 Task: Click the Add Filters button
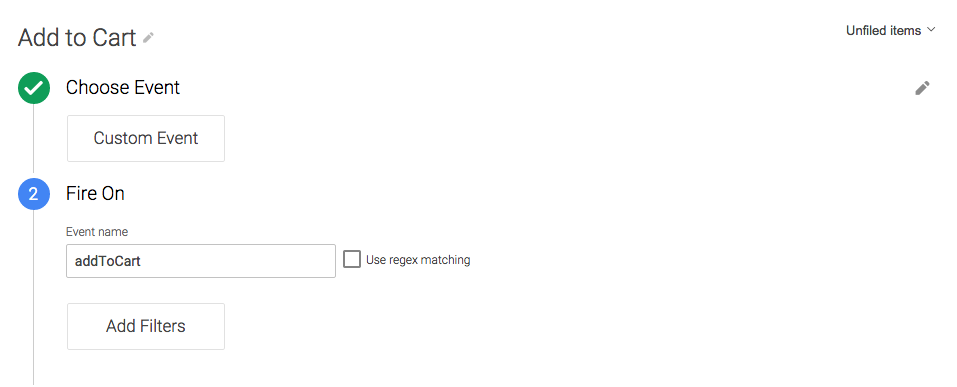pyautogui.click(x=146, y=327)
